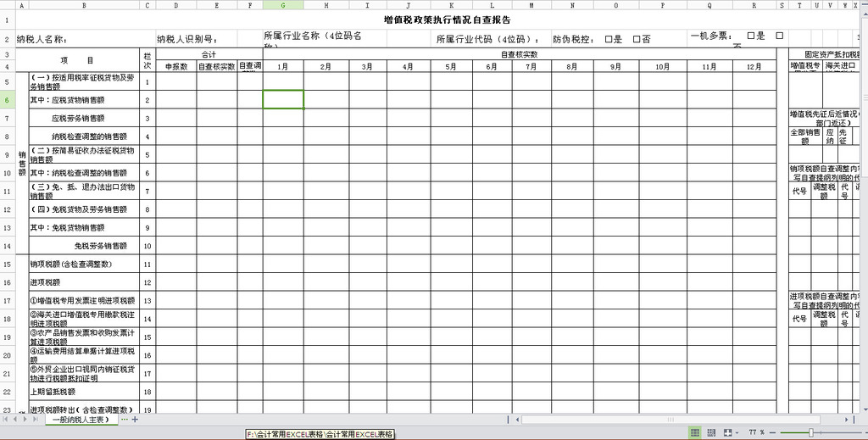Switch to Page Break Preview
868x440 pixels.
point(712,432)
